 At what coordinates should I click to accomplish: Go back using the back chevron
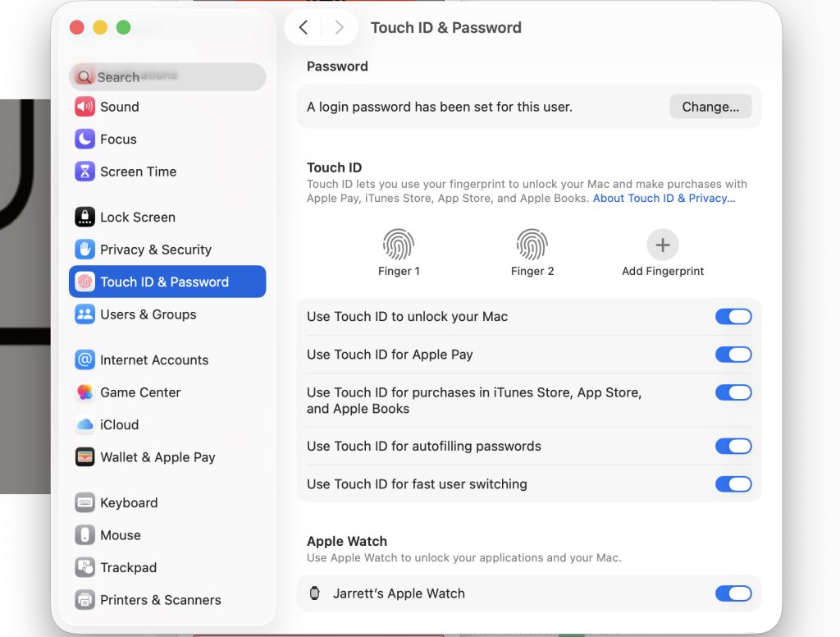[304, 28]
